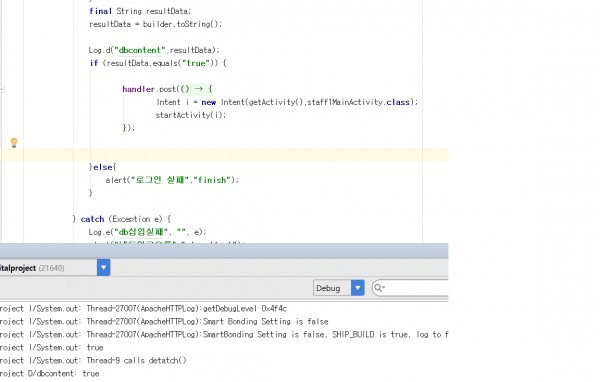Click the blue logcat panel header bar
The height and width of the screenshot is (382, 600).
coord(224,250)
